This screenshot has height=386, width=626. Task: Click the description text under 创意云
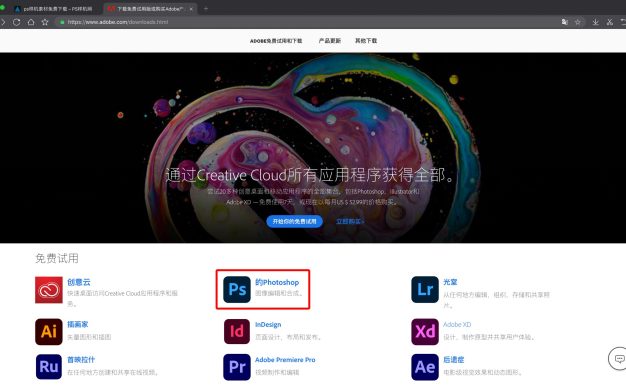point(122,298)
